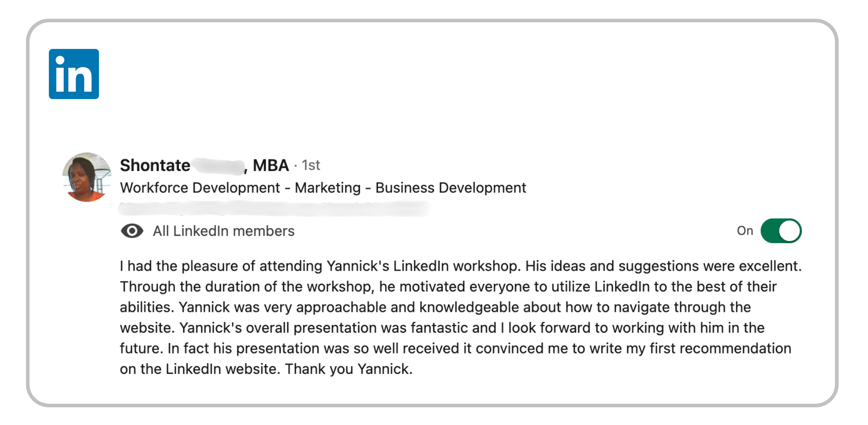Click "Marketing" in the headline
Viewport: 868px width, 425px height.
pos(328,188)
